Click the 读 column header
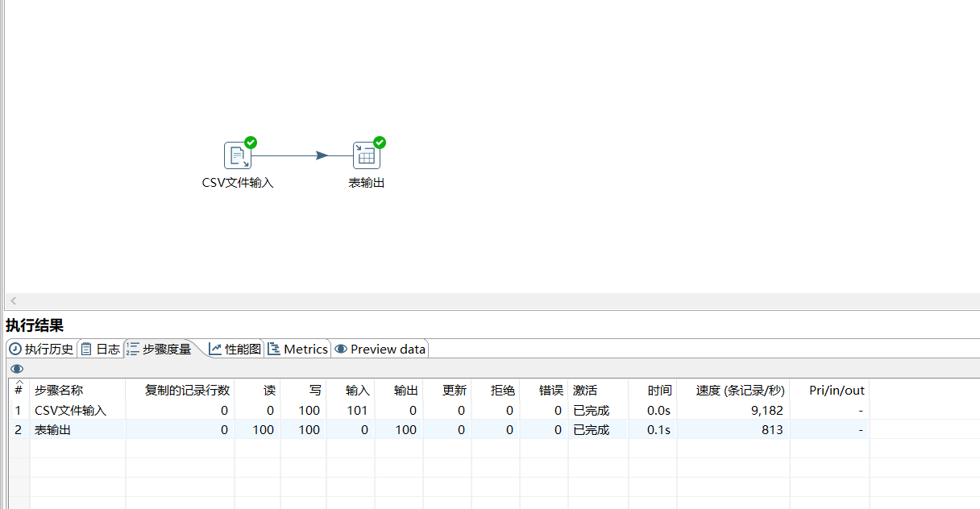Image resolution: width=980 pixels, height=509 pixels. (x=257, y=390)
